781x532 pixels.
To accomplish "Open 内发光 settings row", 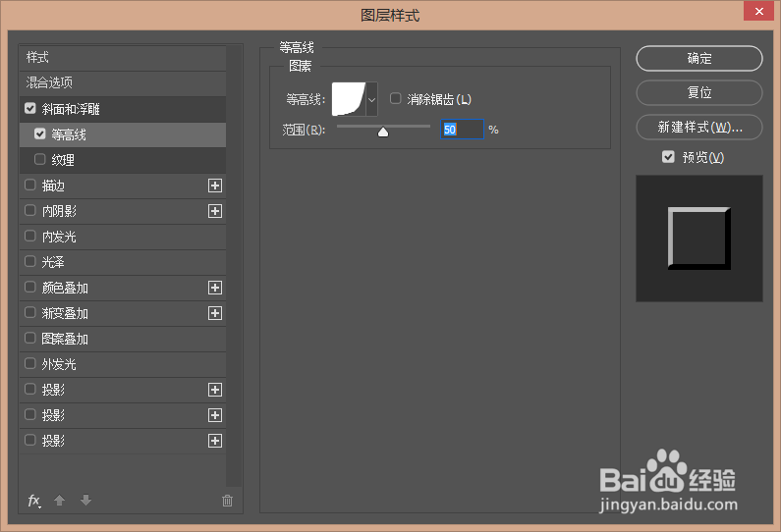I will point(123,237).
